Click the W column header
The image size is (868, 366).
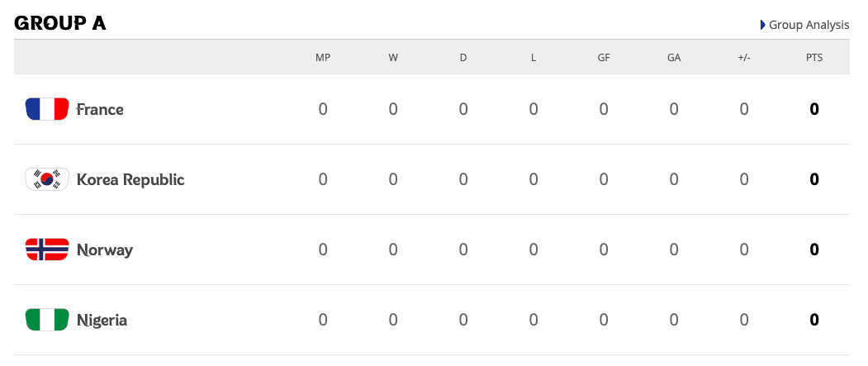click(x=393, y=58)
